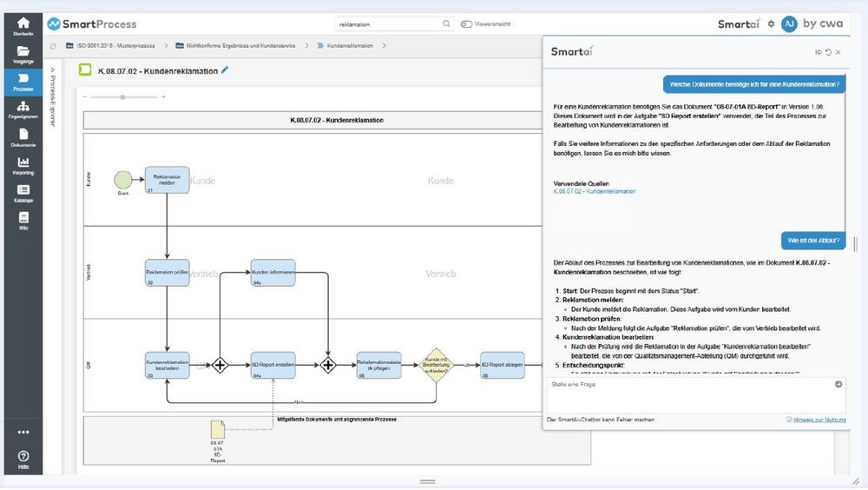Open the K.08.07.02 - Kundenreklamation source link
This screenshot has width=868, height=490.
[595, 191]
